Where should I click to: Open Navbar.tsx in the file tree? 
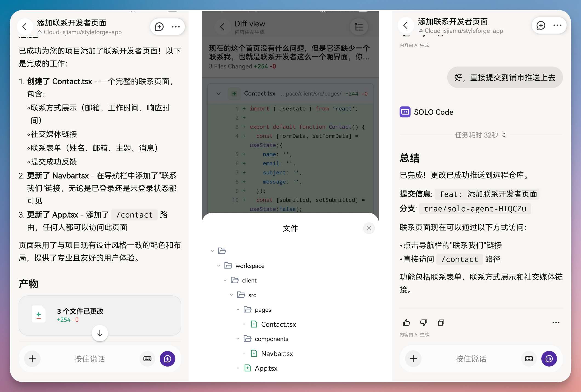pyautogui.click(x=277, y=354)
